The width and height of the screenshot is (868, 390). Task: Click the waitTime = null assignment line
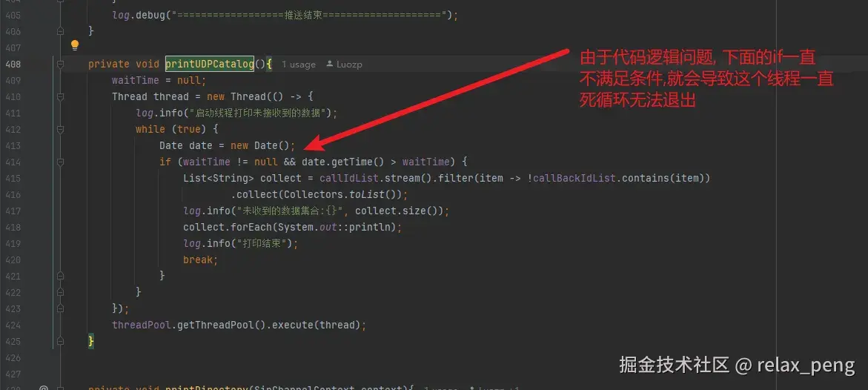159,80
